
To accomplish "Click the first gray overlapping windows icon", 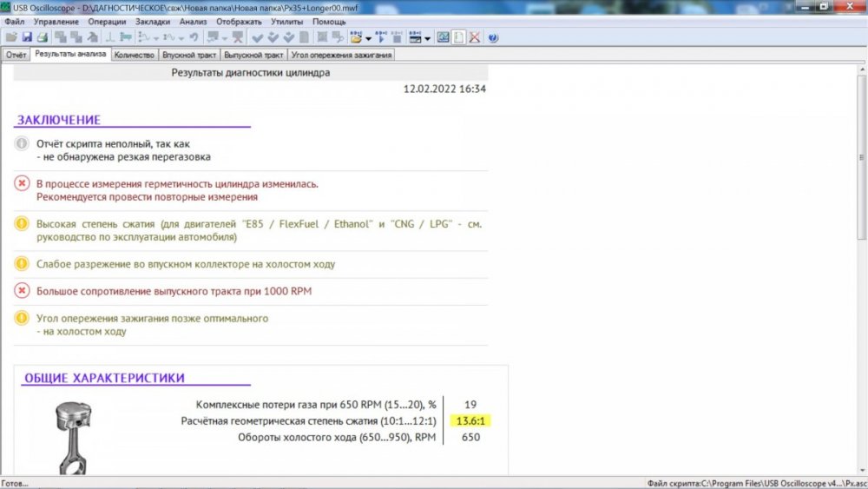I will [61, 37].
